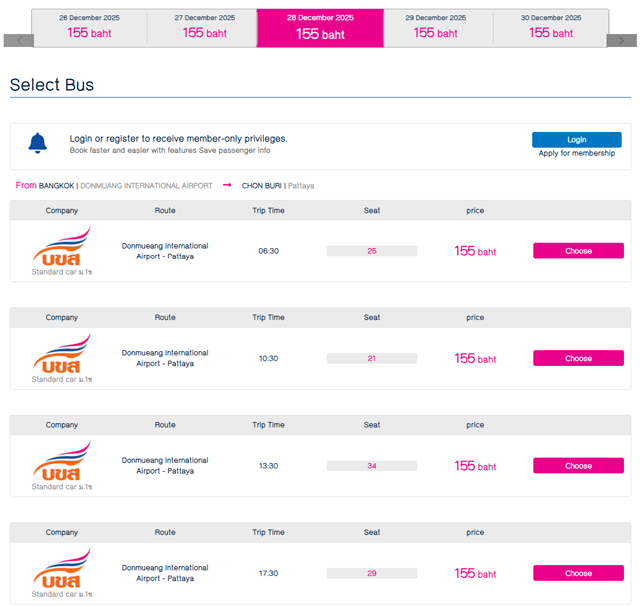Select the 26 December 2025 date tab

[x=90, y=27]
